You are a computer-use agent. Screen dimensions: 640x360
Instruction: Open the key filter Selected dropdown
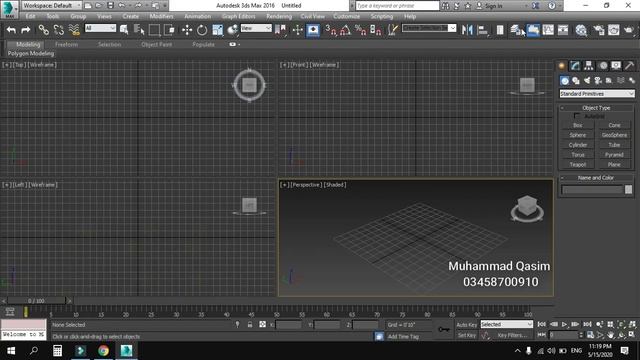pos(506,324)
